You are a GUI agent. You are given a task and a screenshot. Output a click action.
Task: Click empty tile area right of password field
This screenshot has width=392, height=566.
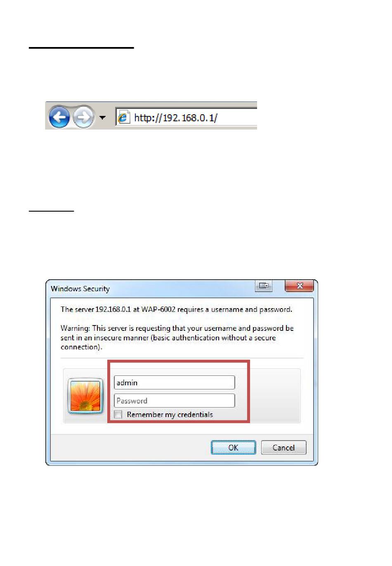(x=275, y=395)
